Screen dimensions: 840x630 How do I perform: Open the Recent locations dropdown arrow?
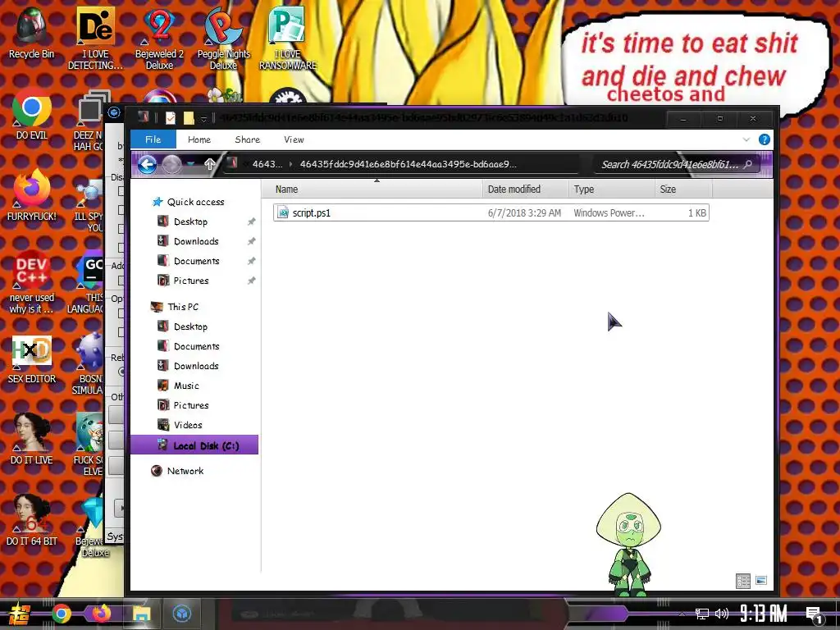coord(191,164)
